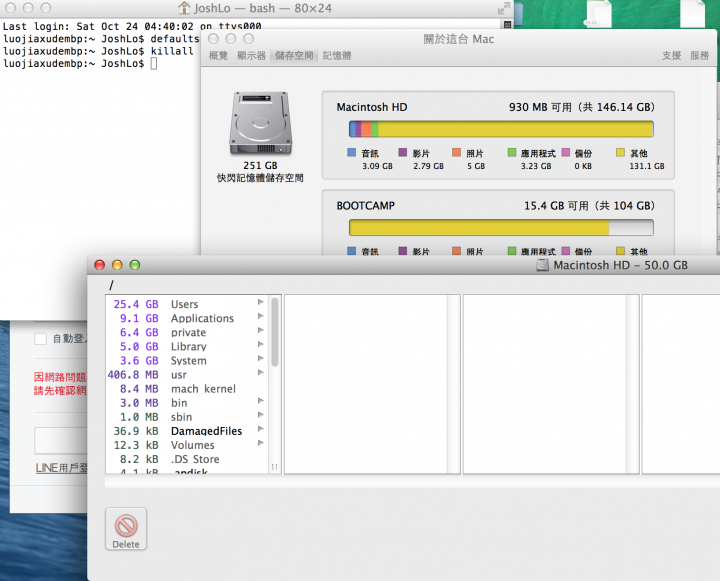The image size is (720, 581).
Task: Click the Terminal fullscreen arrows icon
Action: (504, 8)
